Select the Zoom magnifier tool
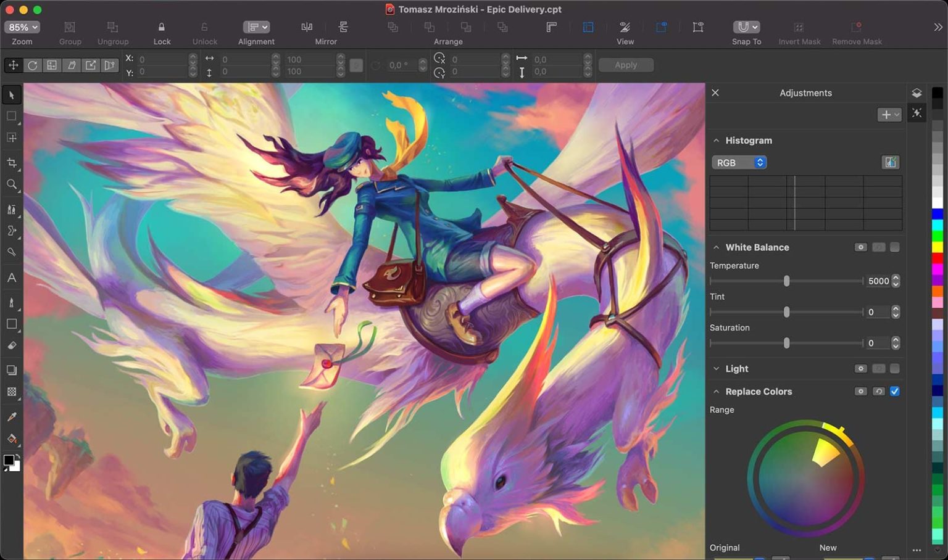The width and height of the screenshot is (948, 560). coord(12,184)
